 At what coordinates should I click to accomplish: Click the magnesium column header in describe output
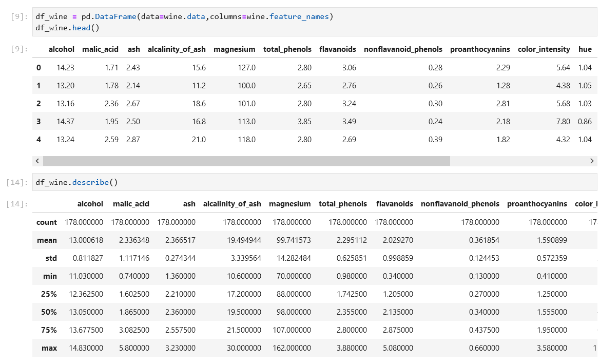(290, 204)
